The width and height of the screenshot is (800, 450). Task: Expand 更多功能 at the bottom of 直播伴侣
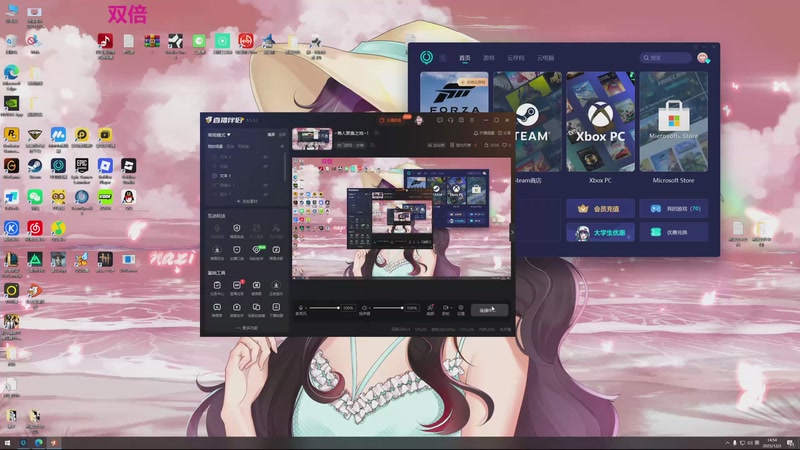pos(247,328)
